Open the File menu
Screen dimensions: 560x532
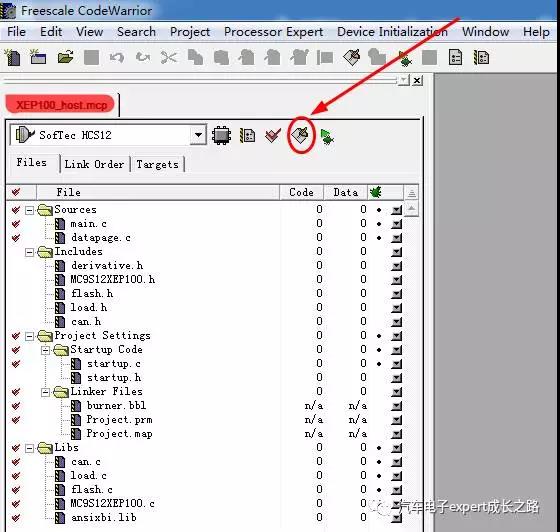coord(16,32)
